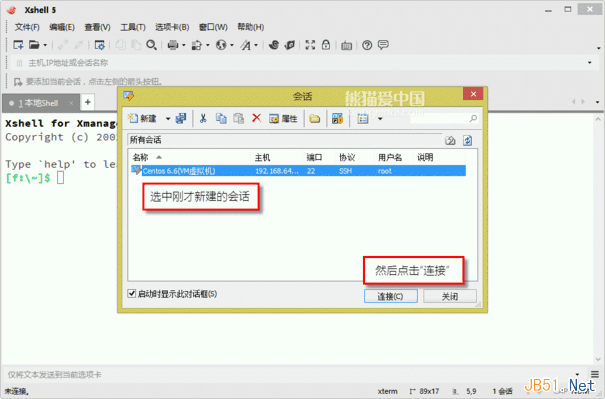Open the 窗口(W) menu
605x399 pixels.
pyautogui.click(x=213, y=27)
